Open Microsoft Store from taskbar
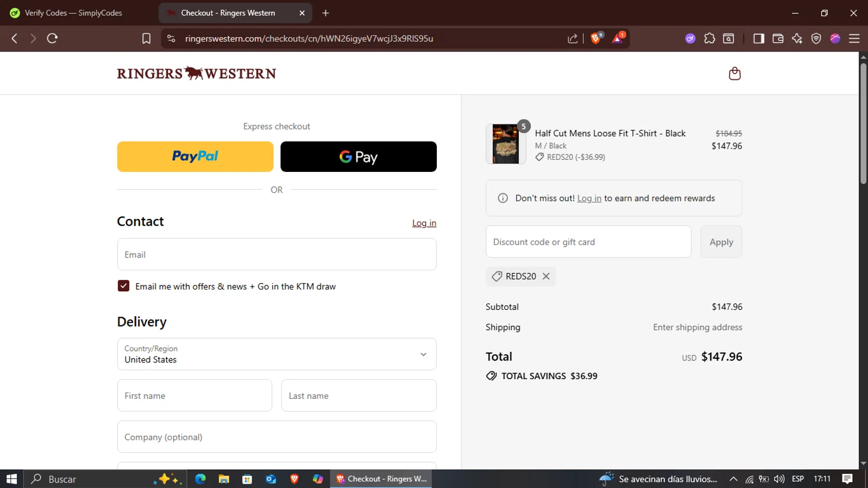 (x=247, y=479)
